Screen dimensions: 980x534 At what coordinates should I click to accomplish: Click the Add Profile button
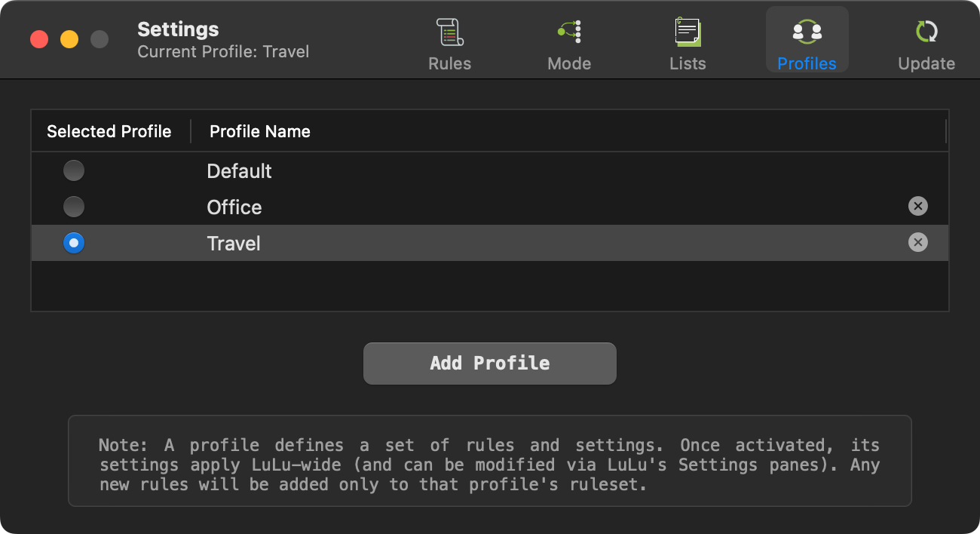click(490, 364)
